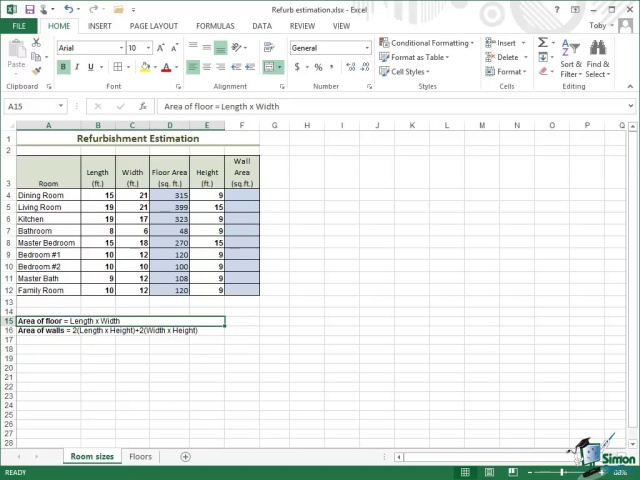Open the Arial font name dropdown
The height and width of the screenshot is (480, 640).
point(122,48)
